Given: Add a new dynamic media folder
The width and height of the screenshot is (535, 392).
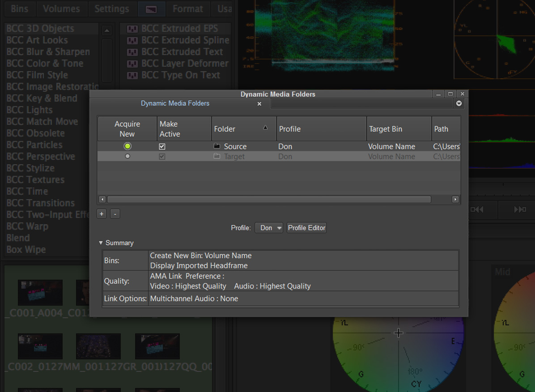Looking at the screenshot, I should pyautogui.click(x=102, y=214).
